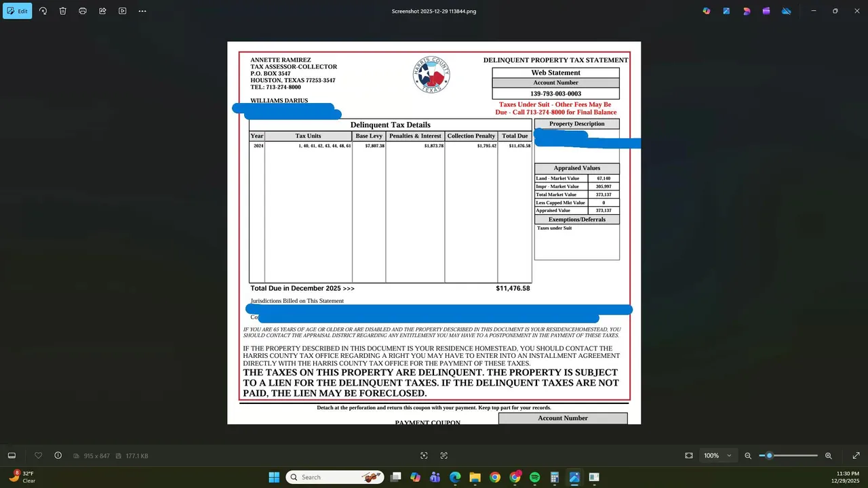Rotate the image with the rotate icon
The height and width of the screenshot is (488, 868).
click(x=43, y=11)
